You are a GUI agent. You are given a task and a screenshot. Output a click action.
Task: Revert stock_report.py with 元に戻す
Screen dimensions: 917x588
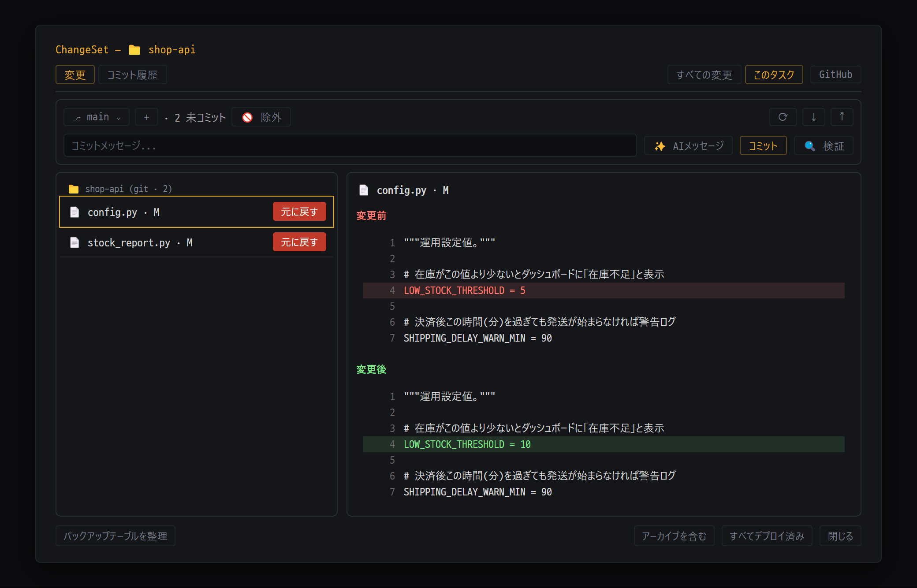(299, 242)
